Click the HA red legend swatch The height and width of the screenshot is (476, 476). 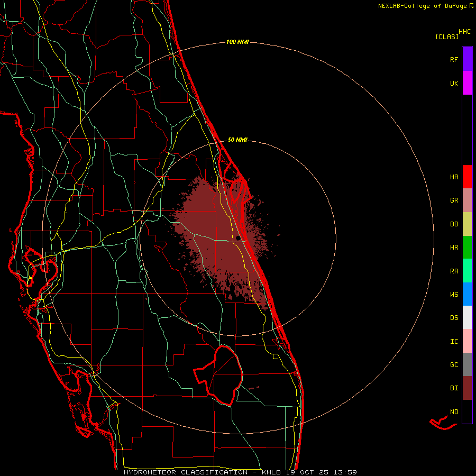[467, 177]
